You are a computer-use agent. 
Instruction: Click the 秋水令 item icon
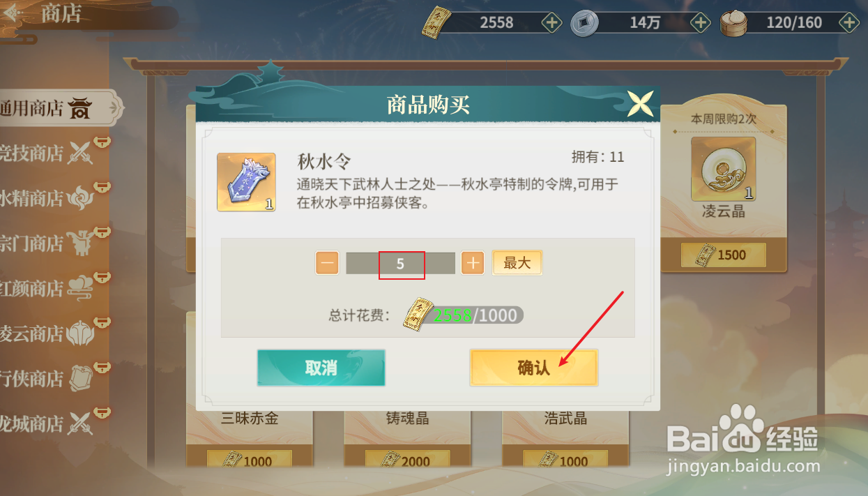tap(246, 182)
